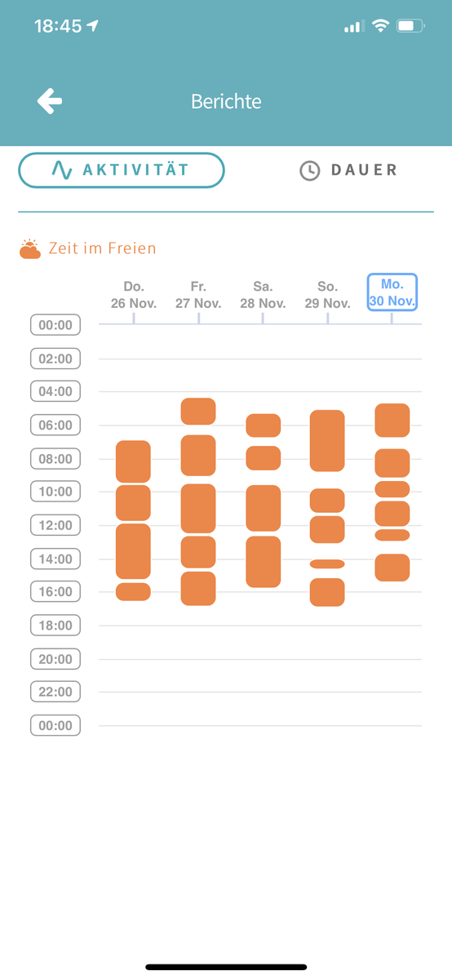Select Fr. 27 Nov. column header
Image resolution: width=452 pixels, height=980 pixels.
coord(198,295)
